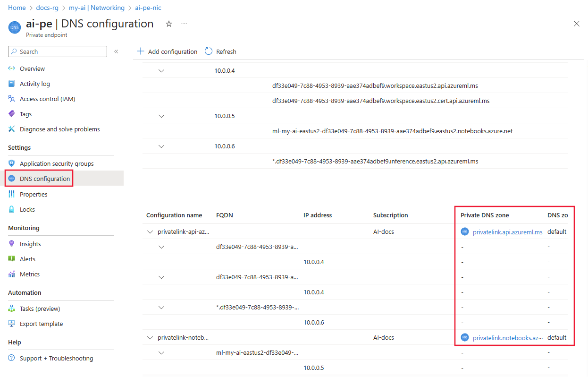Open the privatelink.api.azureml.ms zone link
Viewport: 588px width, 377px height.
click(x=507, y=231)
